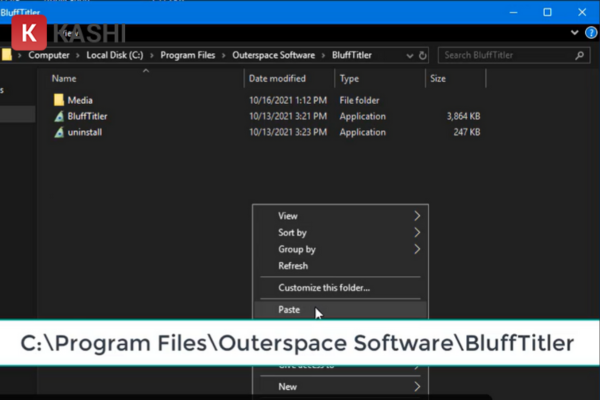
Task: Click the BluffTitler application icon
Action: coord(59,116)
